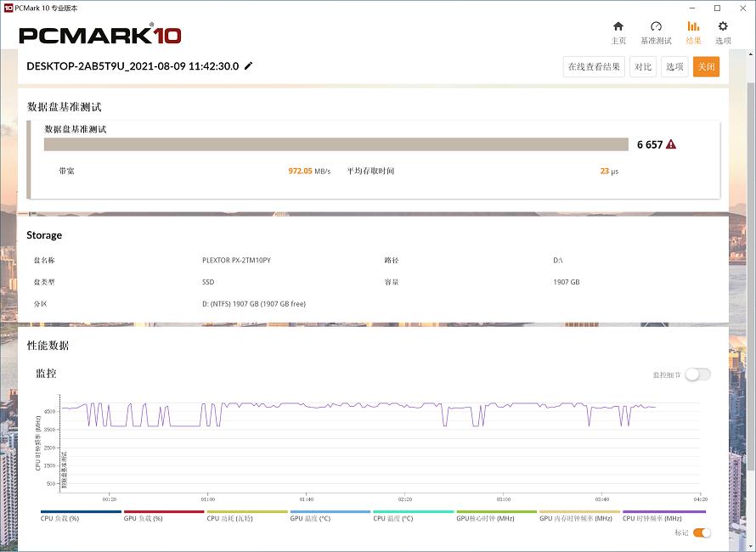Open the 基准测试 benchmark gauge icon
This screenshot has width=756, height=552.
(x=656, y=27)
